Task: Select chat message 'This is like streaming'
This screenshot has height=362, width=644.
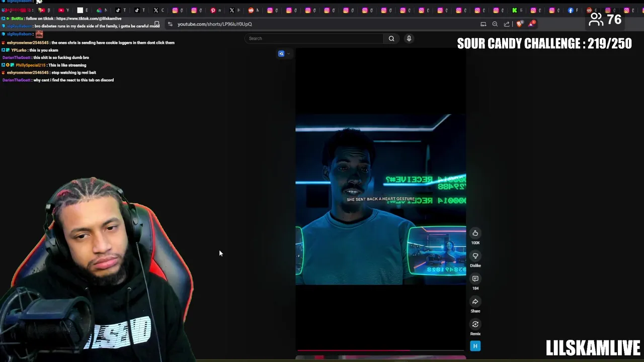Action: (x=67, y=65)
